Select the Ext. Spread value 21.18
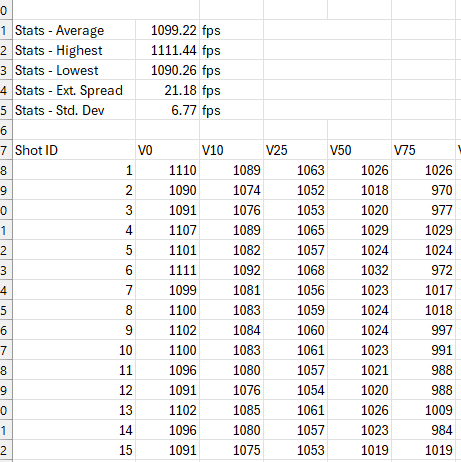This screenshot has width=461, height=462. (167, 90)
